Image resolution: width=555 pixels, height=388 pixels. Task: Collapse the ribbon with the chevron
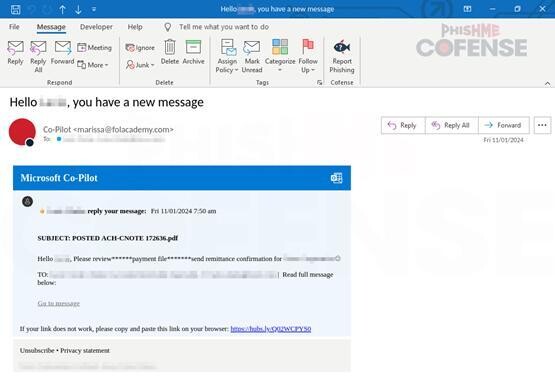(x=547, y=84)
